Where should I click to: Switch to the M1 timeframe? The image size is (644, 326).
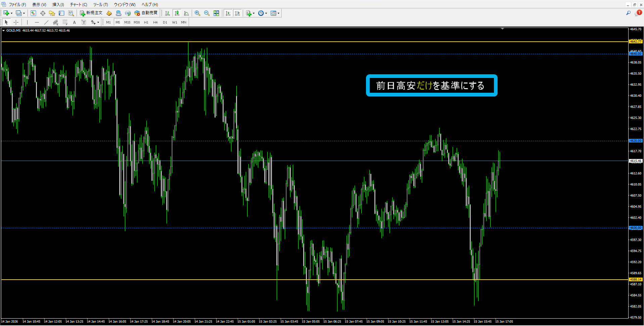click(x=108, y=22)
